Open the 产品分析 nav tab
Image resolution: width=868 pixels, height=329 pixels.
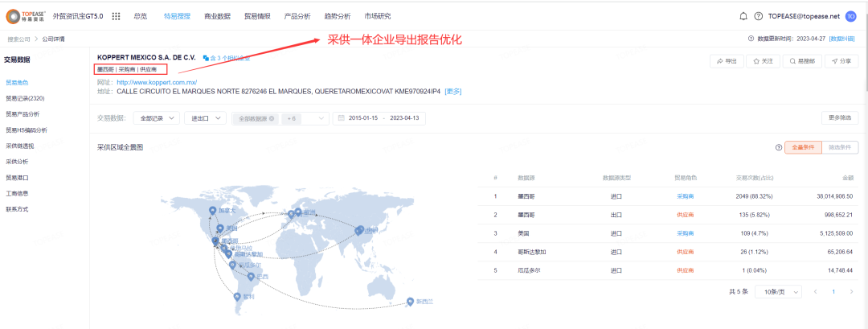click(297, 17)
